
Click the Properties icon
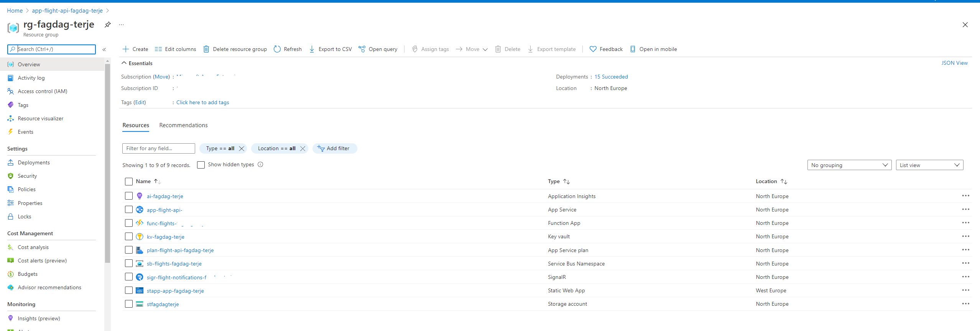11,203
